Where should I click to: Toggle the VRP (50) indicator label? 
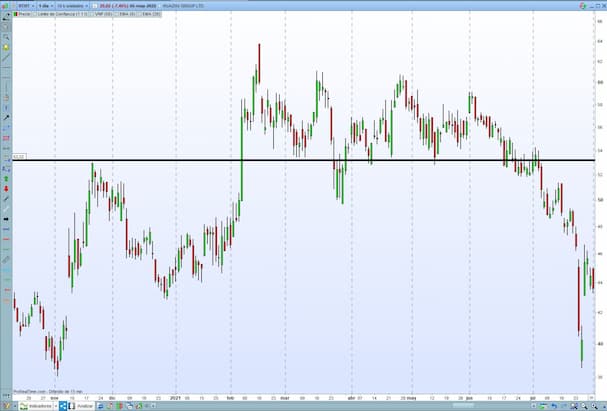pyautogui.click(x=100, y=15)
